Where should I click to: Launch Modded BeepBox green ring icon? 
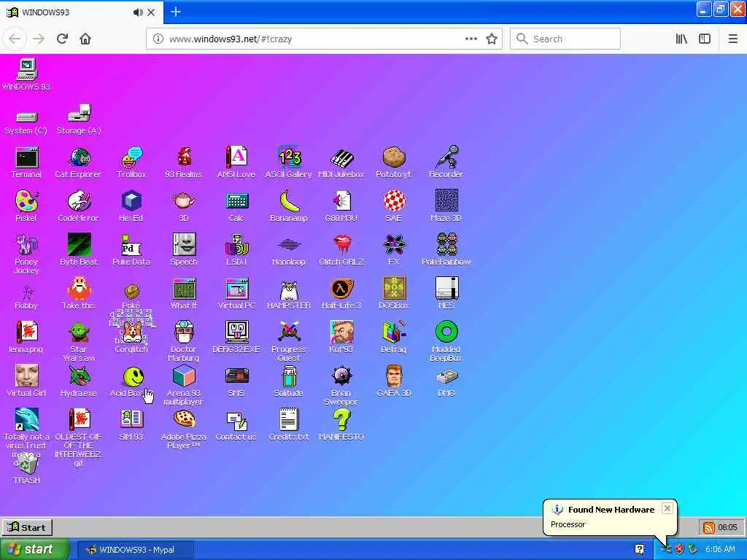446,332
